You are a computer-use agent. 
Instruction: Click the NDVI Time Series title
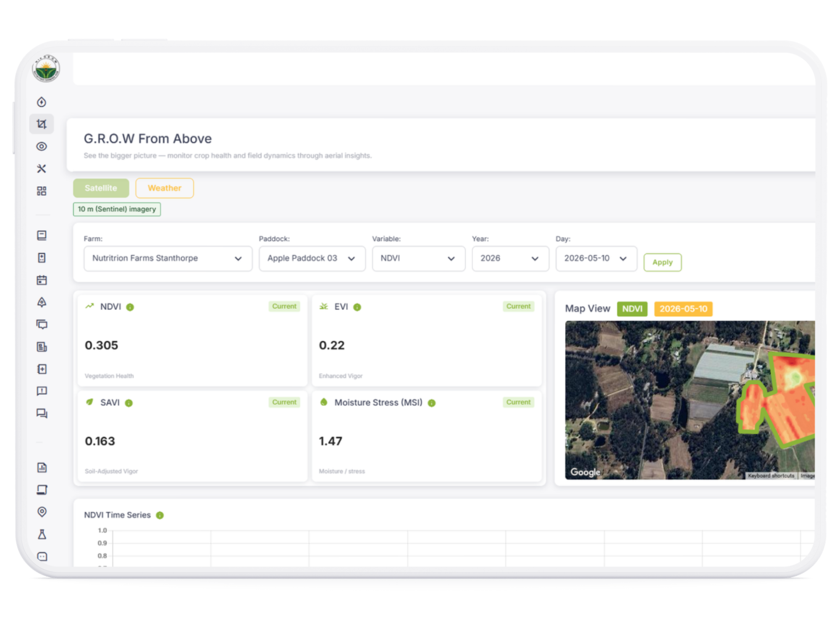click(117, 515)
